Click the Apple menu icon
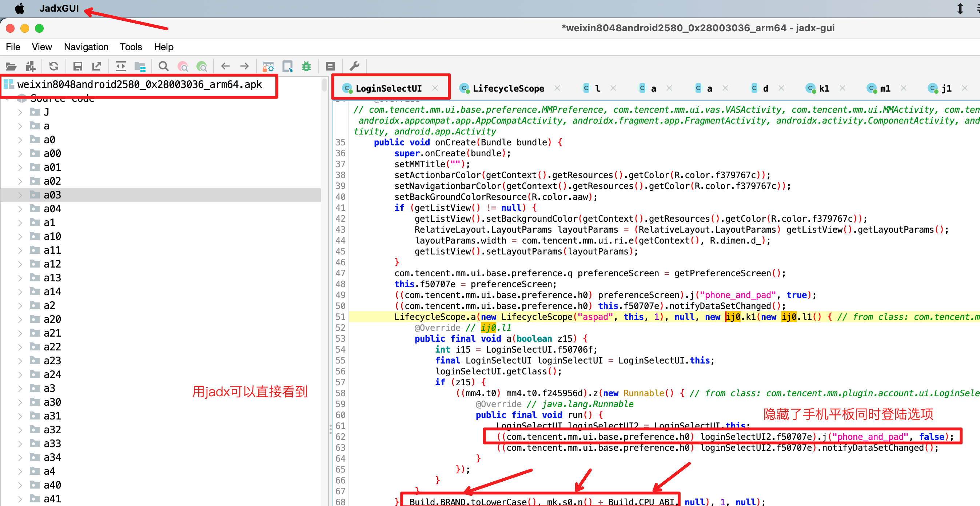 (19, 8)
